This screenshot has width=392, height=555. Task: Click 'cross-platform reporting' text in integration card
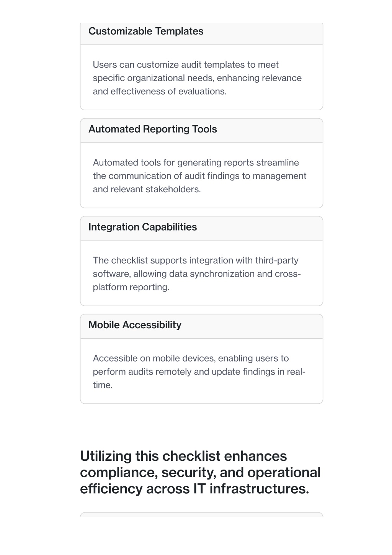pos(197,280)
